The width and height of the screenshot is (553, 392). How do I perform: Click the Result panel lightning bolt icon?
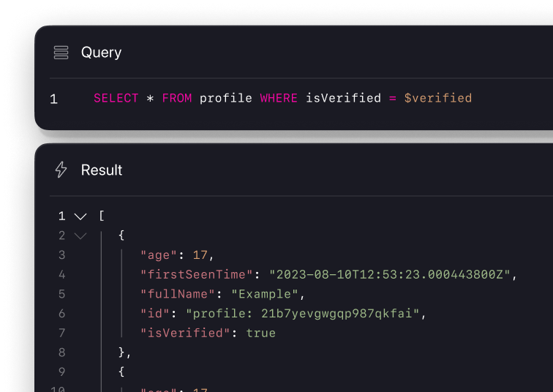(x=61, y=170)
